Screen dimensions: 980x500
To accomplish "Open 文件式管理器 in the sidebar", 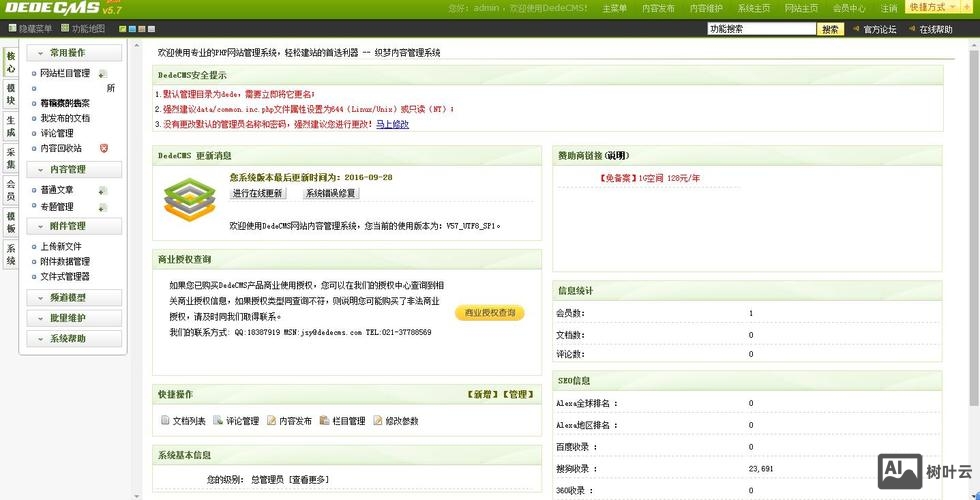I will point(65,277).
